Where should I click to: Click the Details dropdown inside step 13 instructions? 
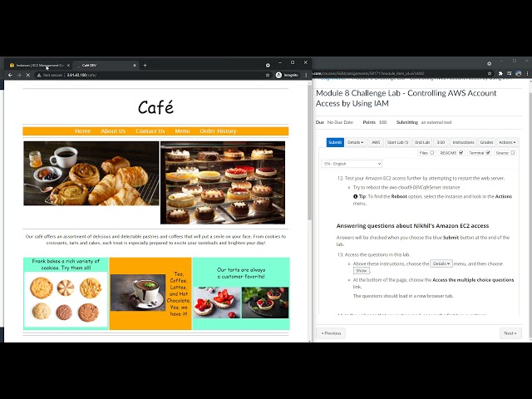coord(441,264)
